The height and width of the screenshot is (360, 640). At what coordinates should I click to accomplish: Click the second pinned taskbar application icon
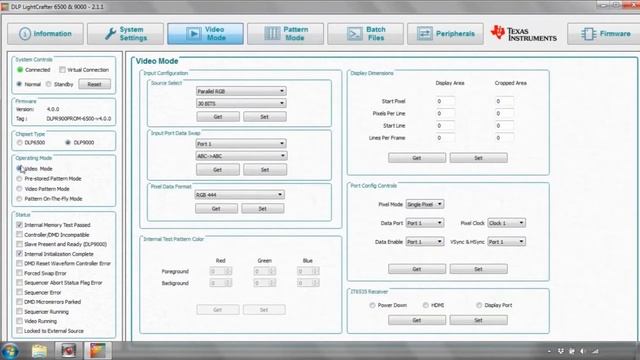coord(68,351)
